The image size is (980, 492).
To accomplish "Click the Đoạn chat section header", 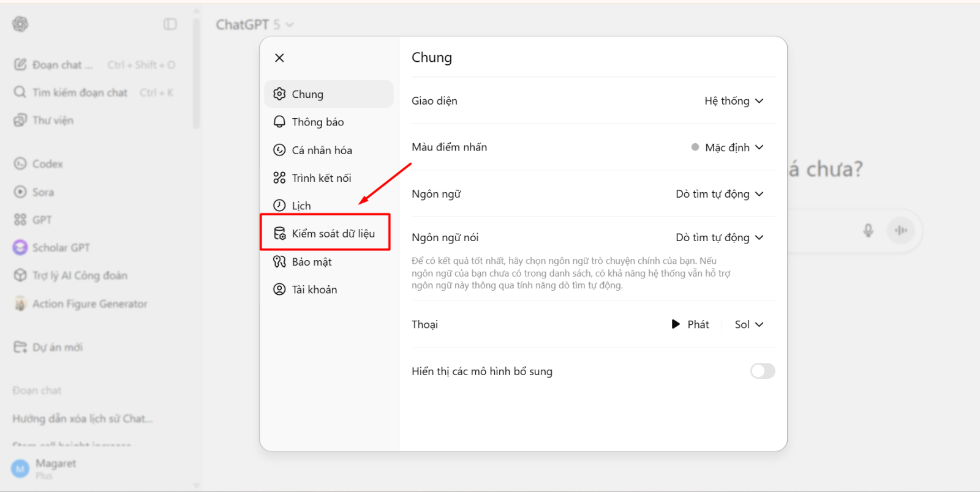I will tap(37, 390).
